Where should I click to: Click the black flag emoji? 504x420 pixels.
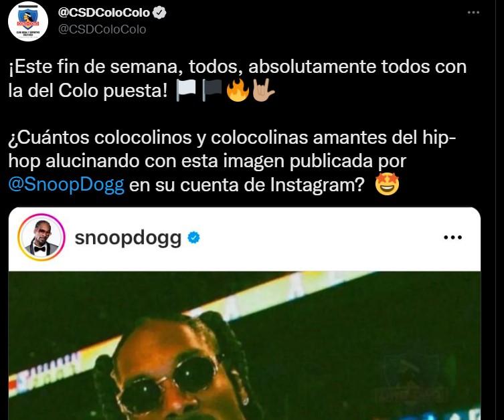[212, 90]
